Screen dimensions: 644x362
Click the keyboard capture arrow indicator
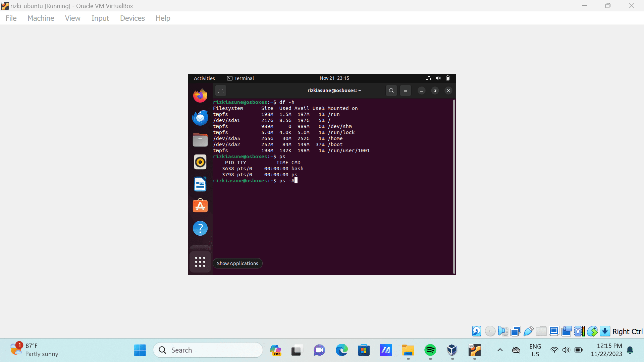click(x=605, y=331)
